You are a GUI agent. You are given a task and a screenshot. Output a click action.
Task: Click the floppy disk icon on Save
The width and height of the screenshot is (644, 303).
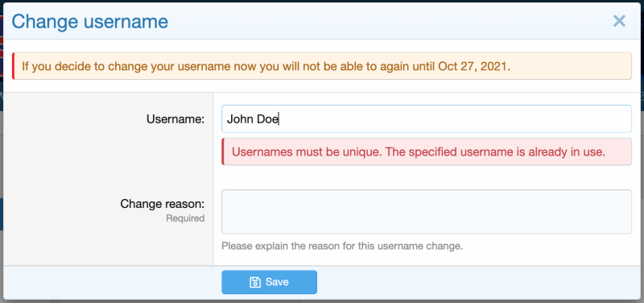[x=255, y=282]
